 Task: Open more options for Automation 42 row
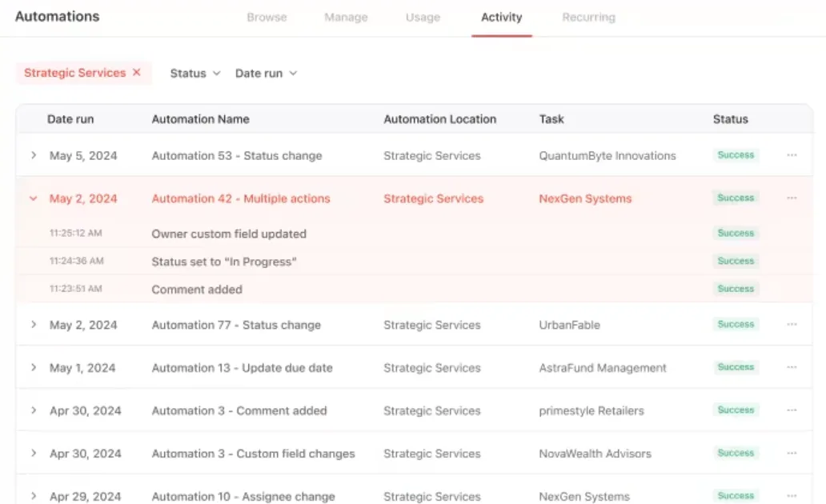pos(792,198)
